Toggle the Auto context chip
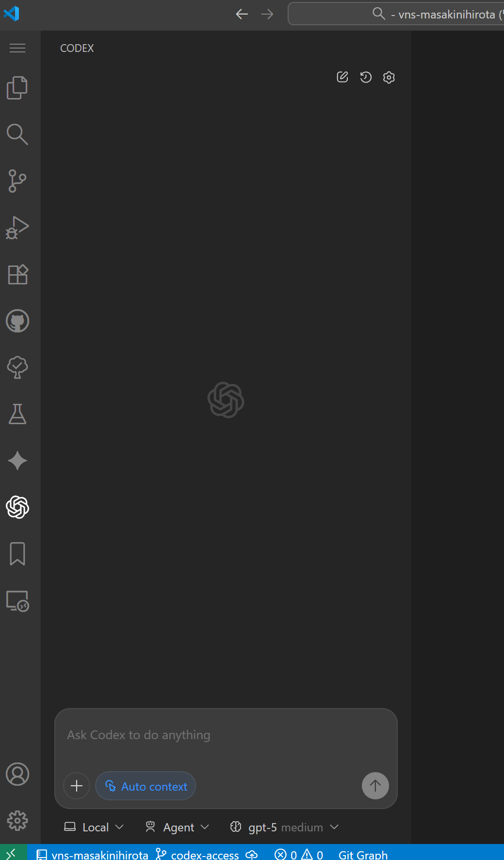504x860 pixels. [x=146, y=786]
